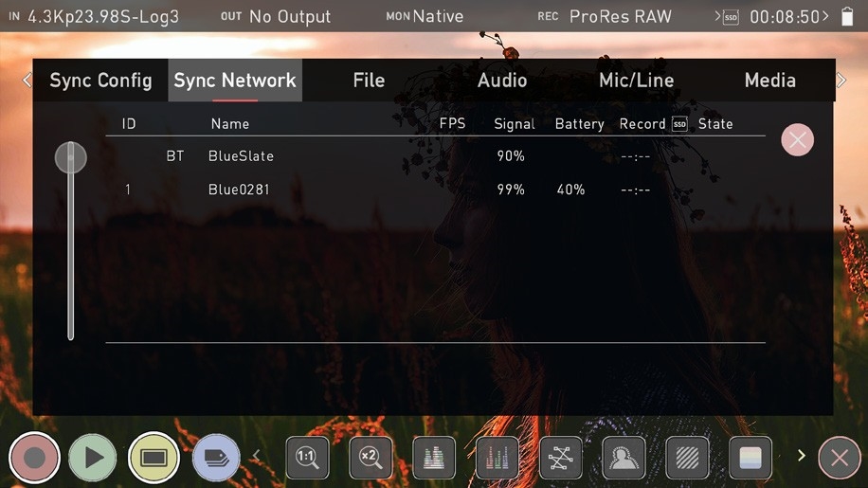The height and width of the screenshot is (488, 868).
Task: Show previous monitoring tools with left chevron
Action: pyautogui.click(x=256, y=456)
